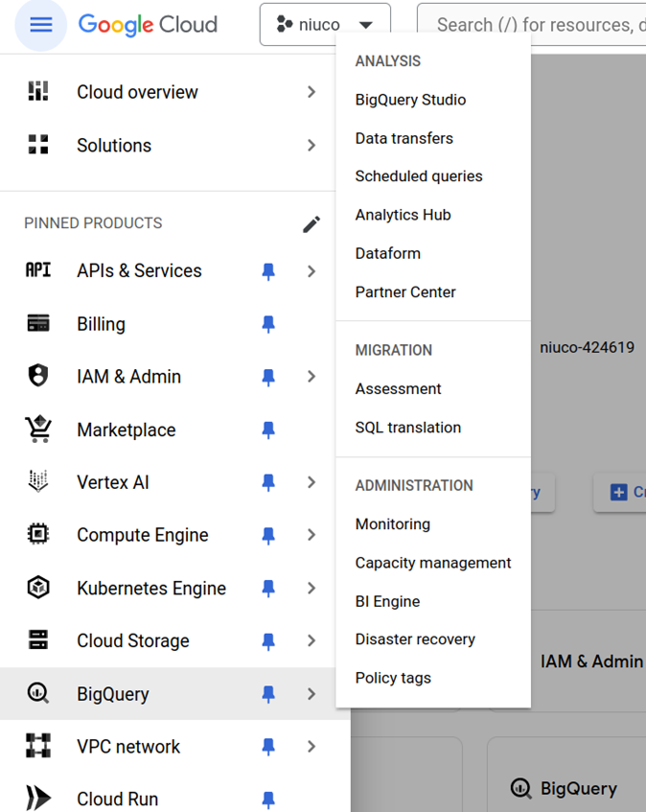Click the BigQuery magnifier icon in sidebar

pos(38,693)
